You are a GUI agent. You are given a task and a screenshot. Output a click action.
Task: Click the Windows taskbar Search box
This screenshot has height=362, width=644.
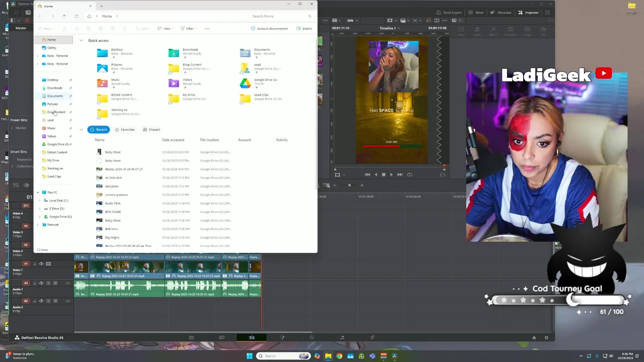[282, 356]
